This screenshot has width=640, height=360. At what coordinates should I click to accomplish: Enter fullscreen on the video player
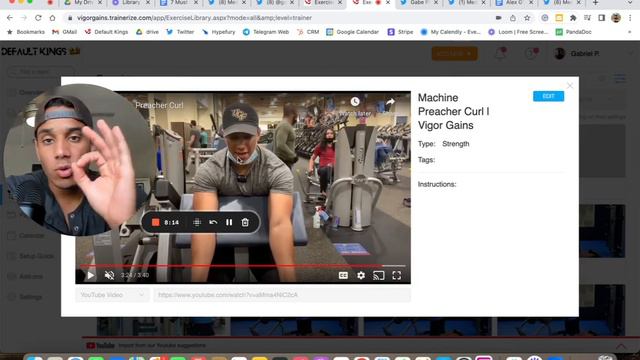(397, 276)
